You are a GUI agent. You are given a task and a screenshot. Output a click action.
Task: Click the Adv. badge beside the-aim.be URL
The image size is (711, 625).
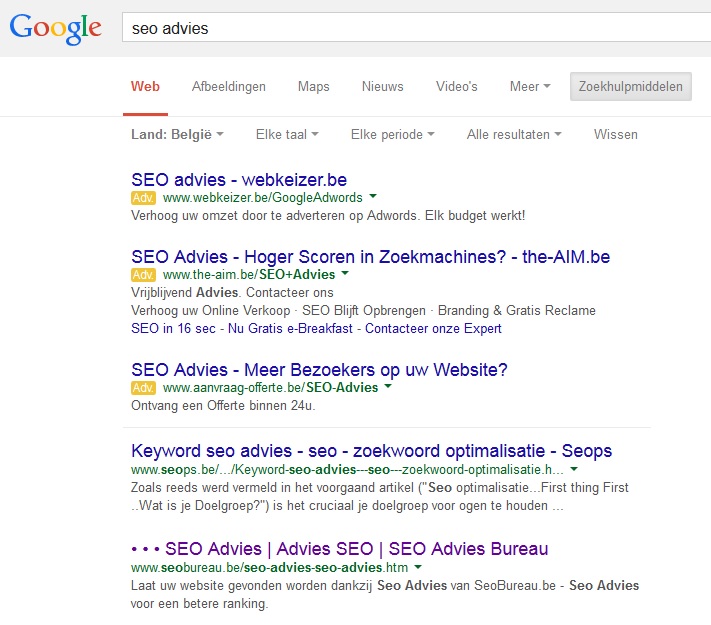point(143,275)
